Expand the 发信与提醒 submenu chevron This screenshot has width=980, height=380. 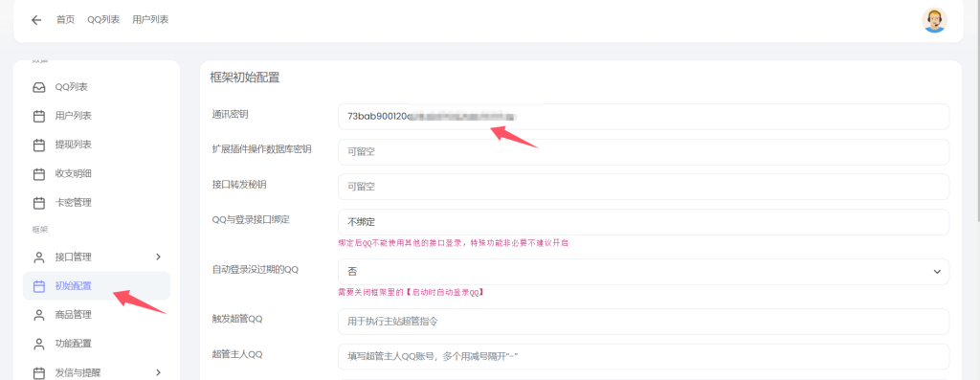158,373
